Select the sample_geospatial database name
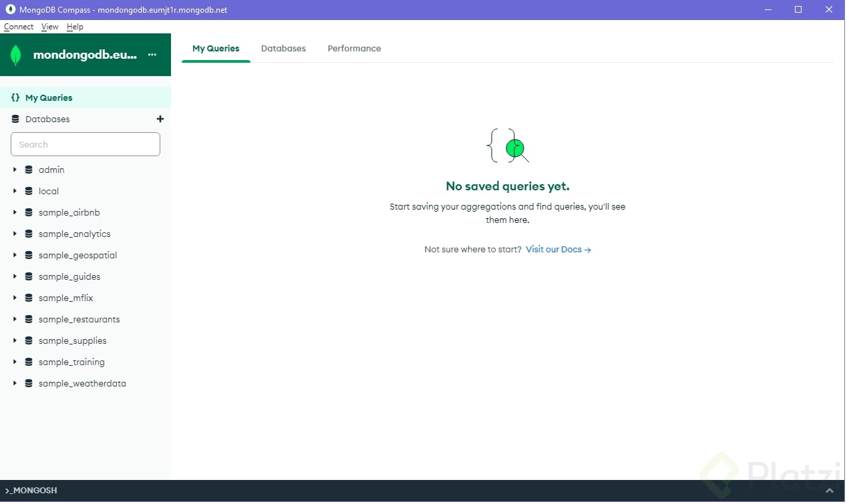849x504 pixels. click(78, 255)
